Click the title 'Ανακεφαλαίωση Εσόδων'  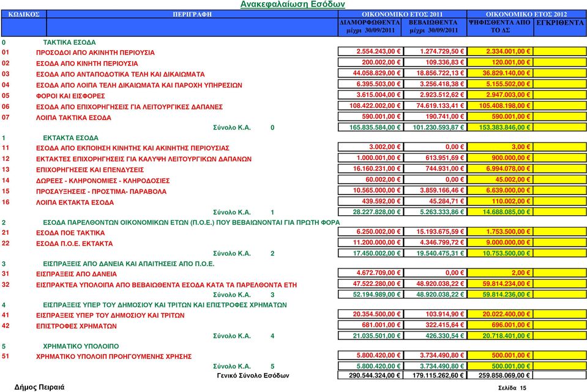click(x=293, y=4)
